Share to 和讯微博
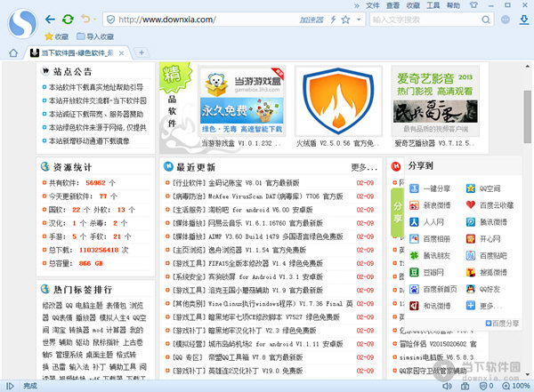Viewport: 534px width, 392px height. pos(430,306)
